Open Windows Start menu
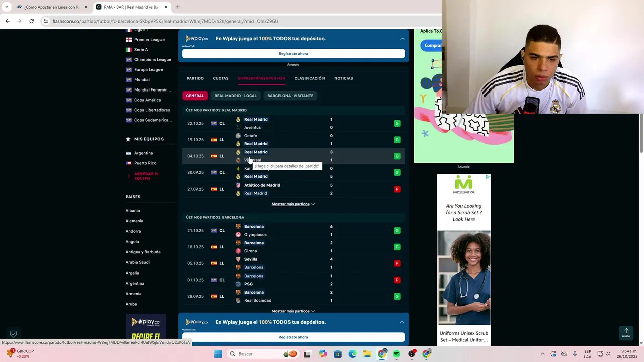 coord(218,354)
